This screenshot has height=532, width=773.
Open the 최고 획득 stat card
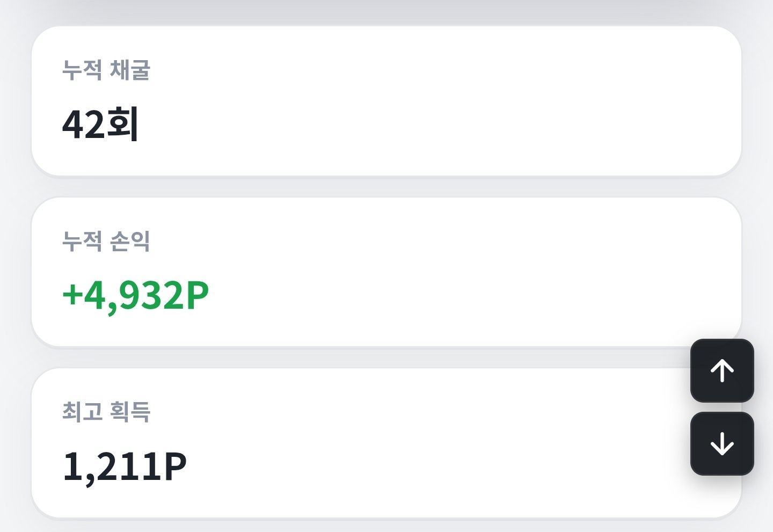[x=386, y=443]
